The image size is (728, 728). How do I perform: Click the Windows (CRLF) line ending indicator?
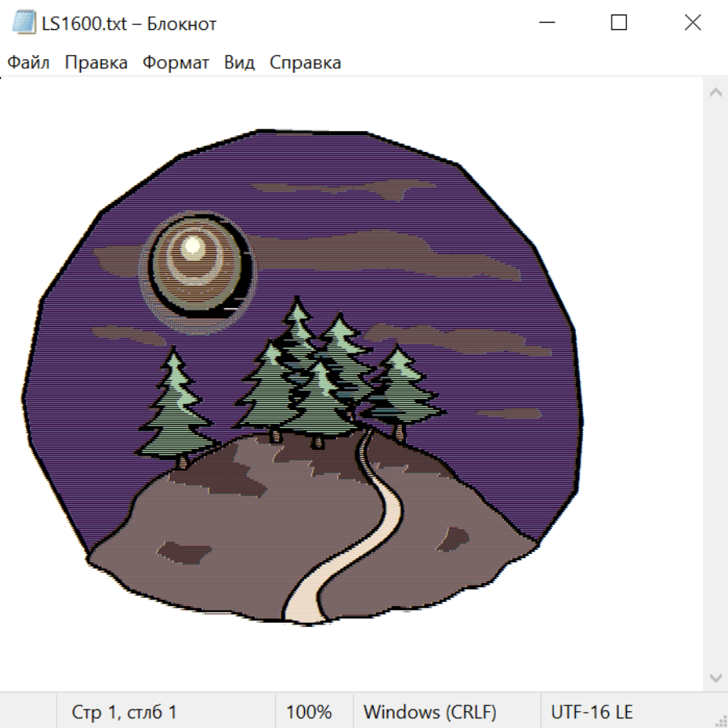(430, 713)
